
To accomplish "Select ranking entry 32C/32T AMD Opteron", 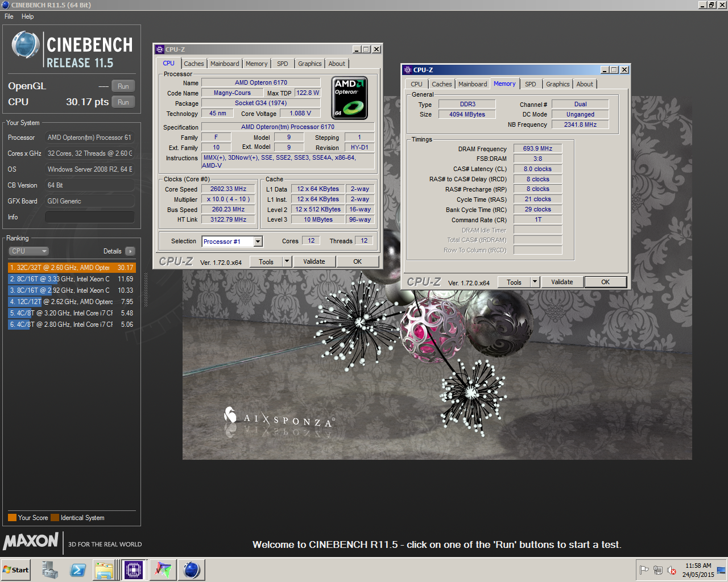I will (72, 268).
